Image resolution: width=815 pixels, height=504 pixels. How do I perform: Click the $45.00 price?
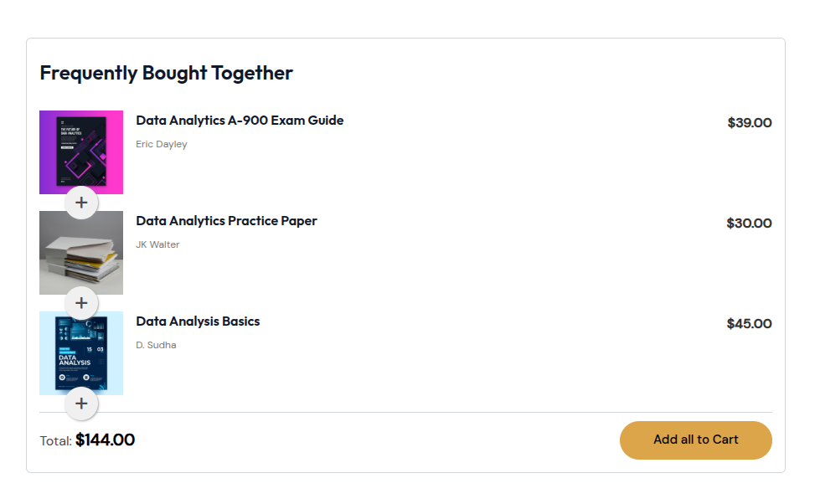coord(749,324)
